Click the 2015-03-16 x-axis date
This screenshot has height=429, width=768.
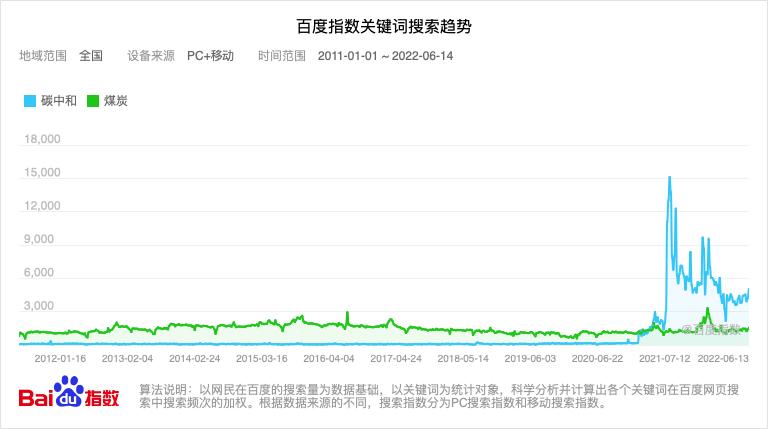(x=262, y=358)
